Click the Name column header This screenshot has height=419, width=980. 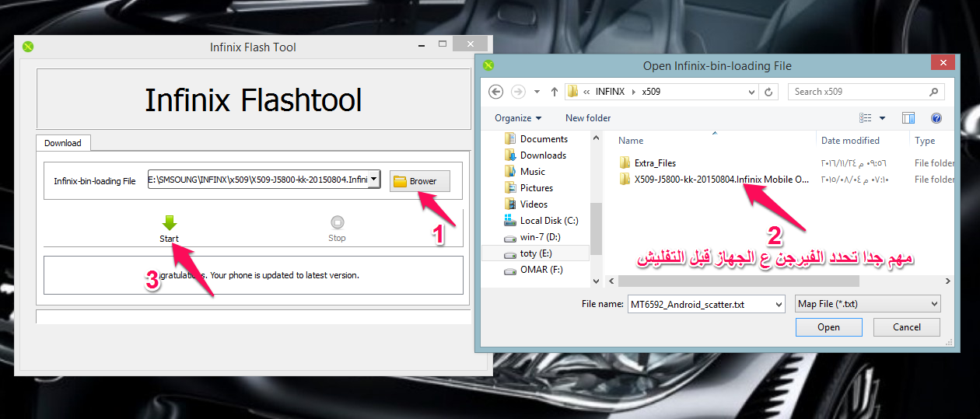tap(631, 141)
